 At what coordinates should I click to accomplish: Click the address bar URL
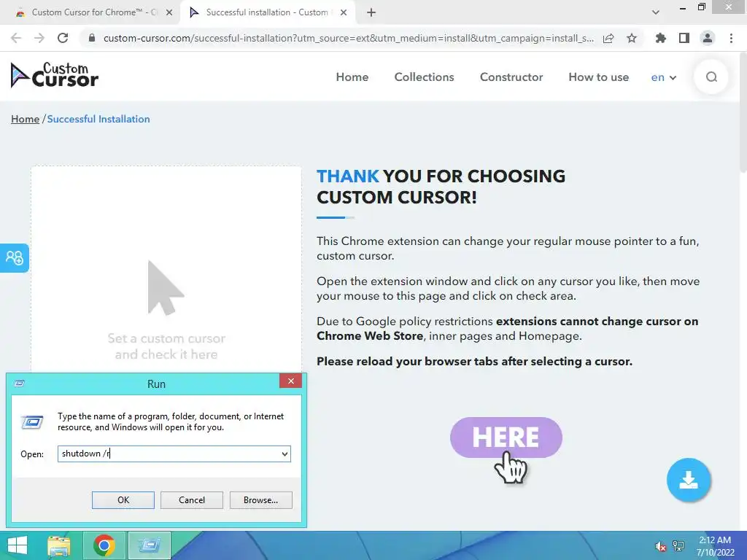[348, 38]
